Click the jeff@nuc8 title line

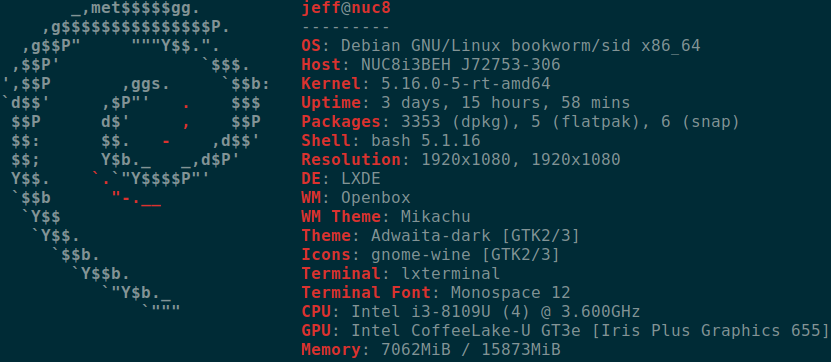pos(347,8)
